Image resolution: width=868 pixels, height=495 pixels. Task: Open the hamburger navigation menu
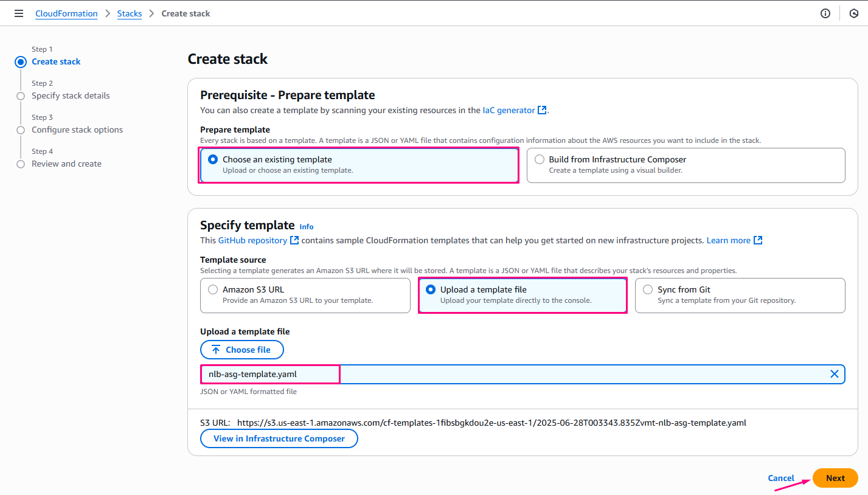point(19,13)
